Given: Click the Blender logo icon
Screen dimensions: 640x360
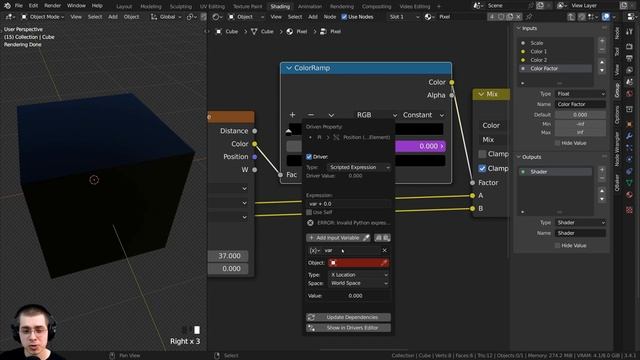Looking at the screenshot, I should point(7,6).
